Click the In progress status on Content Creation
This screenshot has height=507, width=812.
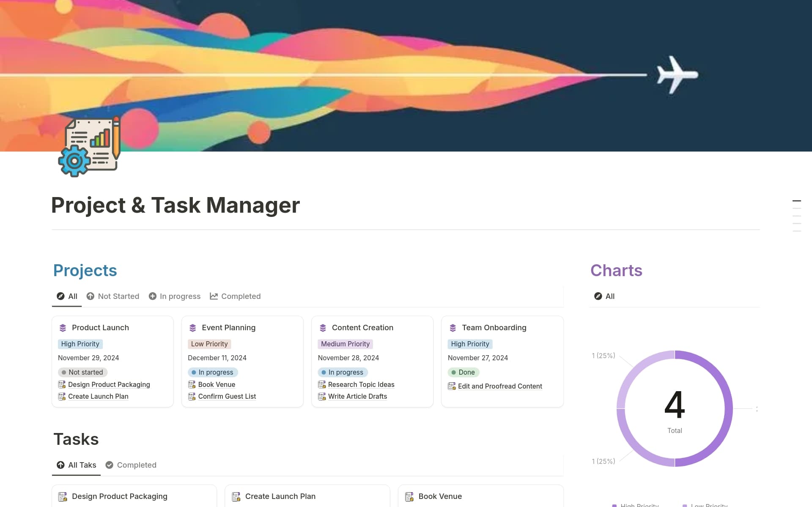[x=343, y=372]
